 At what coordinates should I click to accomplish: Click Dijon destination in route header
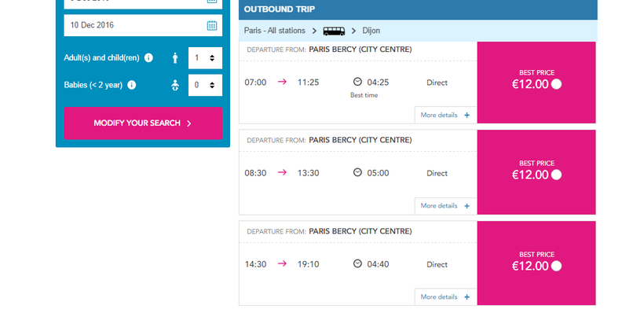click(371, 31)
